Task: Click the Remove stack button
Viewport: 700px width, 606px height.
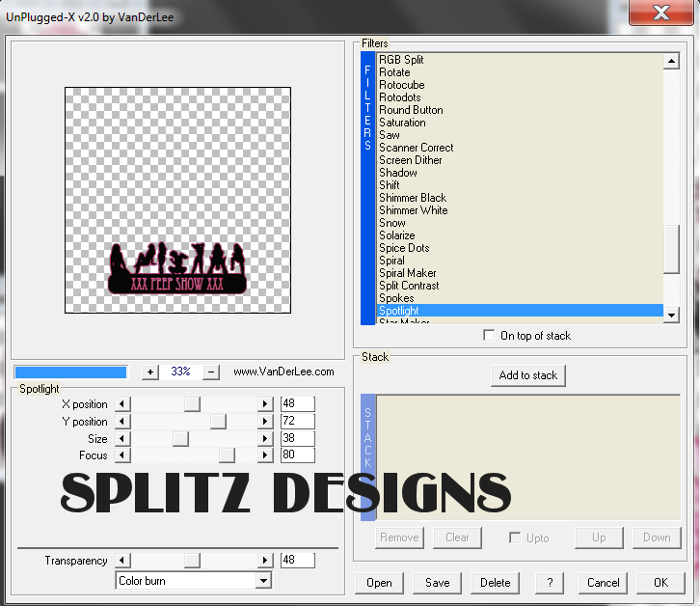Action: coord(399,537)
